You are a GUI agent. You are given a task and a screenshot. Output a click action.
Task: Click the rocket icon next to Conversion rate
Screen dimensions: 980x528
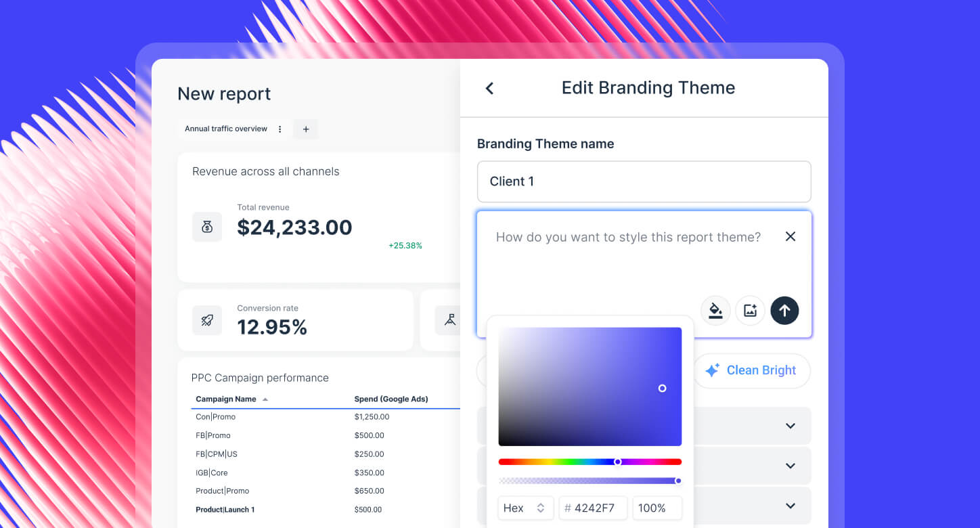coord(206,320)
